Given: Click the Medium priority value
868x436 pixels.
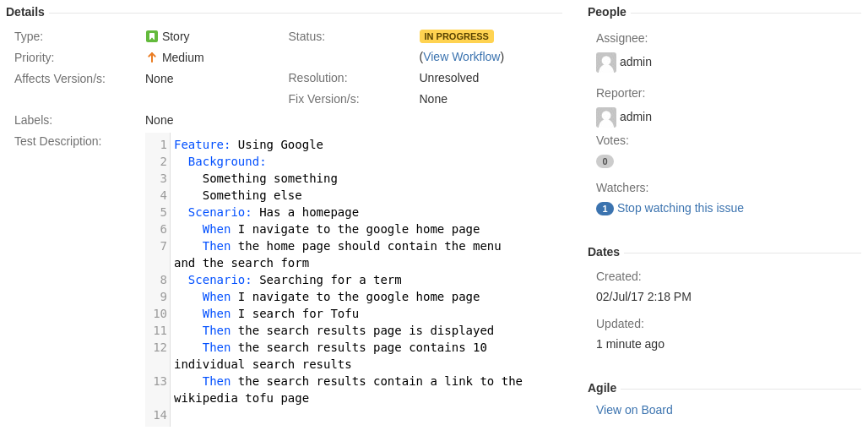Looking at the screenshot, I should point(182,57).
